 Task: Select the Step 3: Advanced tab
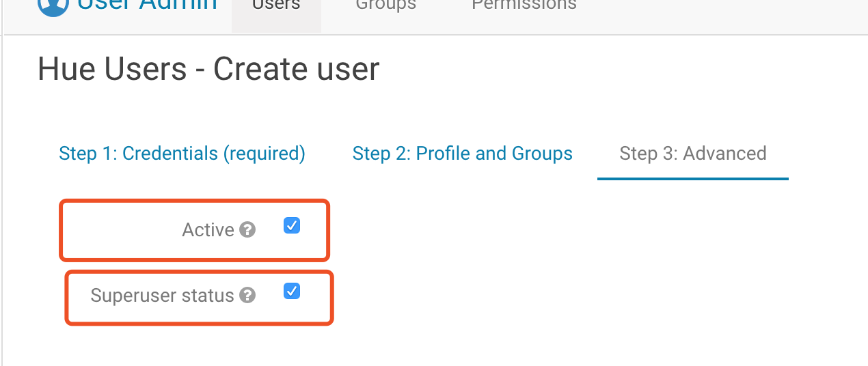tap(692, 154)
